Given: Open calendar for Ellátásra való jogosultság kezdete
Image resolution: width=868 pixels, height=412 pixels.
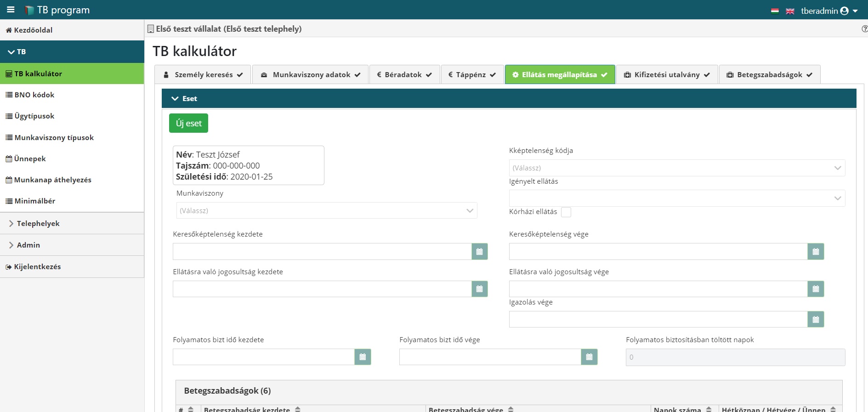Looking at the screenshot, I should [479, 289].
